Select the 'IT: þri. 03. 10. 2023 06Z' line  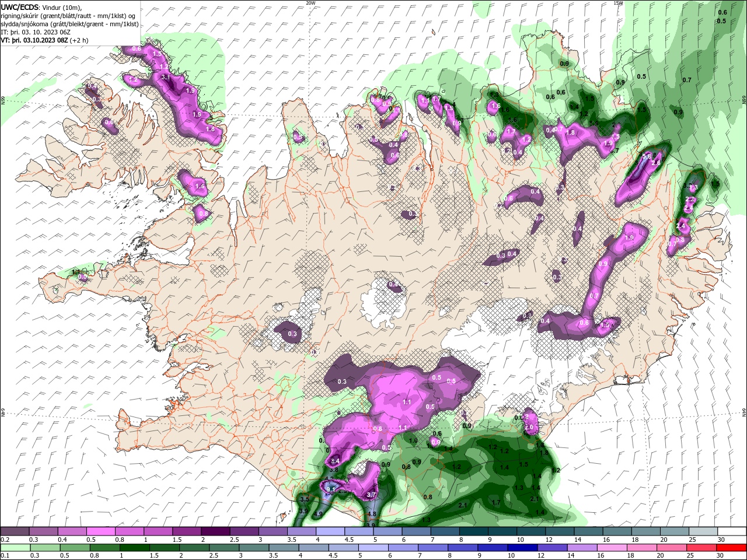(36, 32)
